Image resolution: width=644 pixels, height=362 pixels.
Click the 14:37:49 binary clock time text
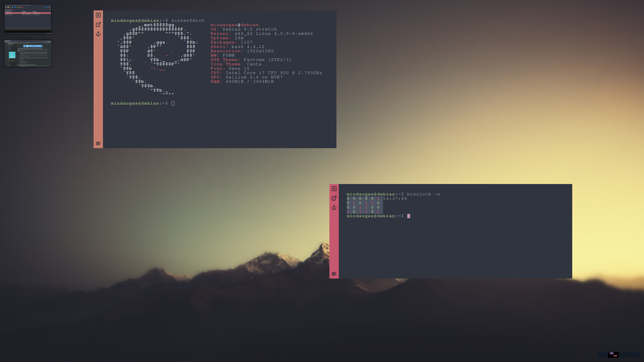[x=395, y=199]
